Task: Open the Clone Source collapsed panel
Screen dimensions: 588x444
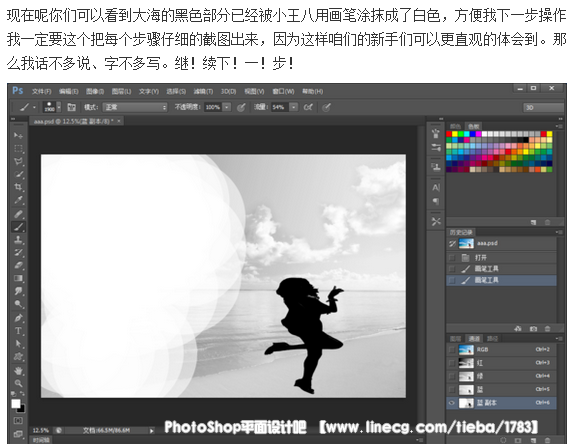Action: click(x=435, y=167)
